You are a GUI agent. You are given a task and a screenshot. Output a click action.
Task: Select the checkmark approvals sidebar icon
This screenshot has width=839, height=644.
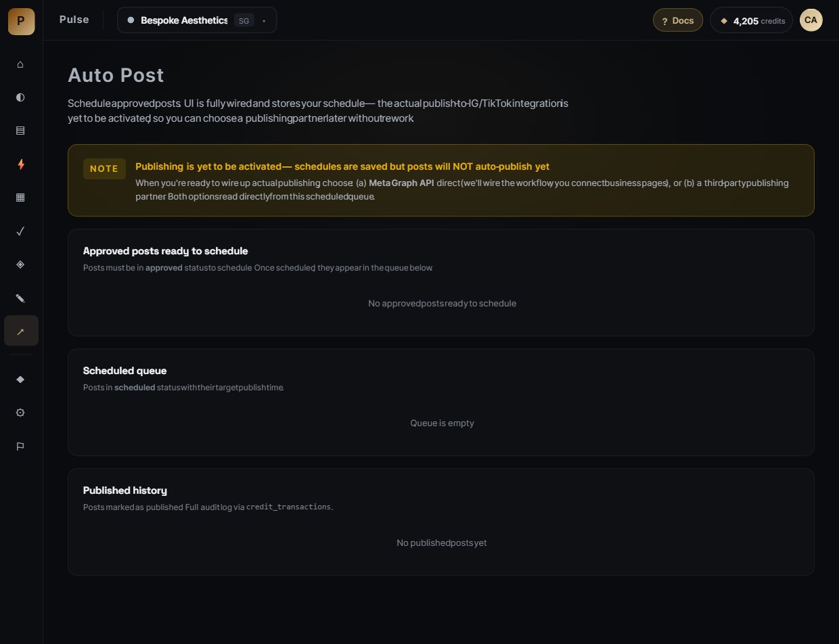(20, 231)
